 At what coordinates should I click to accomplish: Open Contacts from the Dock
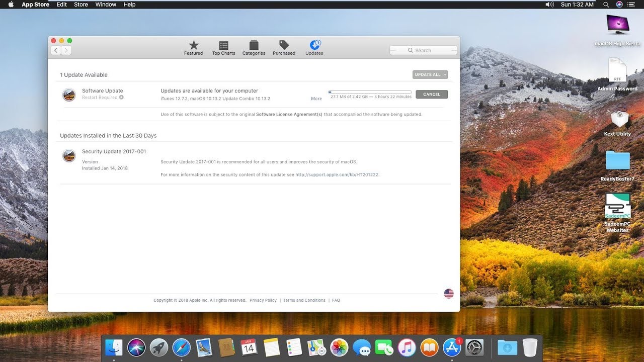click(x=226, y=347)
